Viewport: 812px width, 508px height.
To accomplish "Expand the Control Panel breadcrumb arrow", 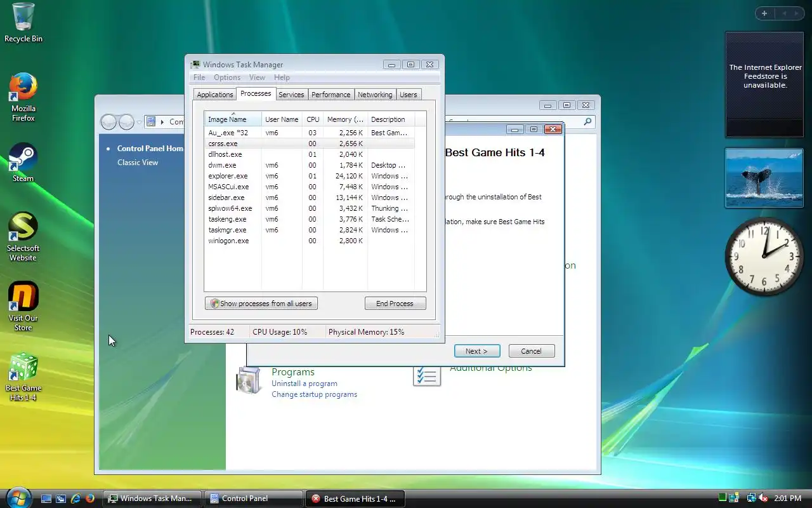I will (x=162, y=121).
